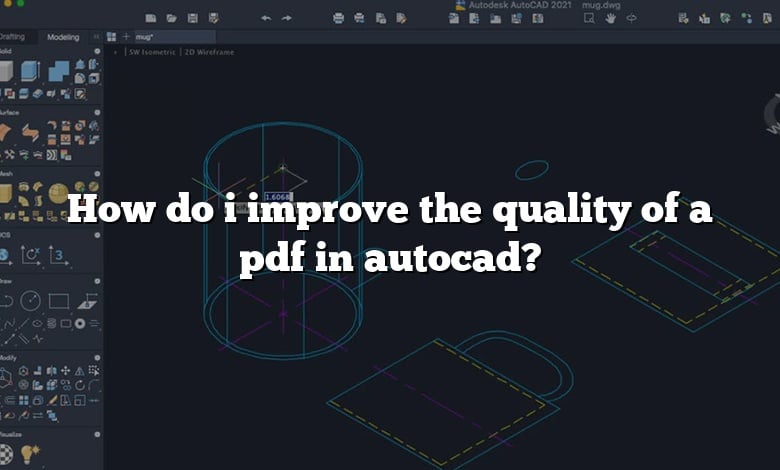Click the UCS rotate-about-X tool
This screenshot has width=780, height=470.
click(x=30, y=255)
